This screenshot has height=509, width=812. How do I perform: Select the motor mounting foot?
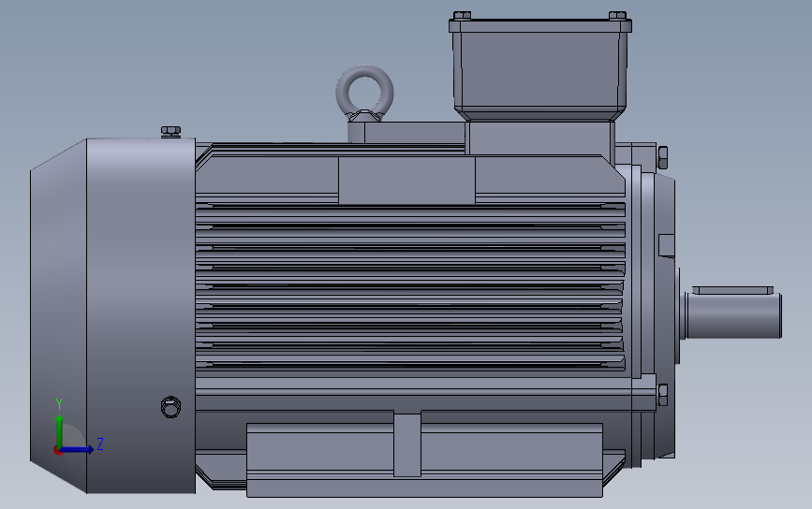[x=424, y=459]
